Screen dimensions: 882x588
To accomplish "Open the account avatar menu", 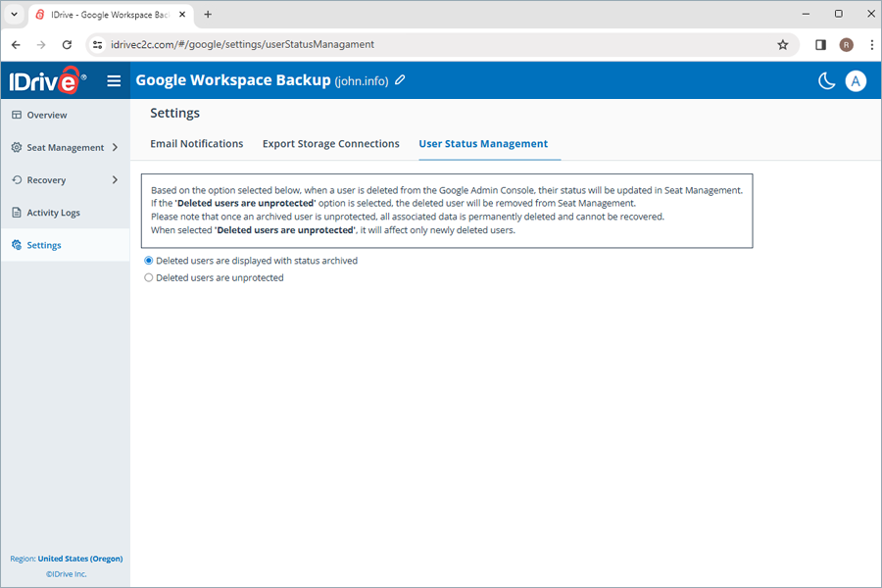I will click(x=856, y=81).
